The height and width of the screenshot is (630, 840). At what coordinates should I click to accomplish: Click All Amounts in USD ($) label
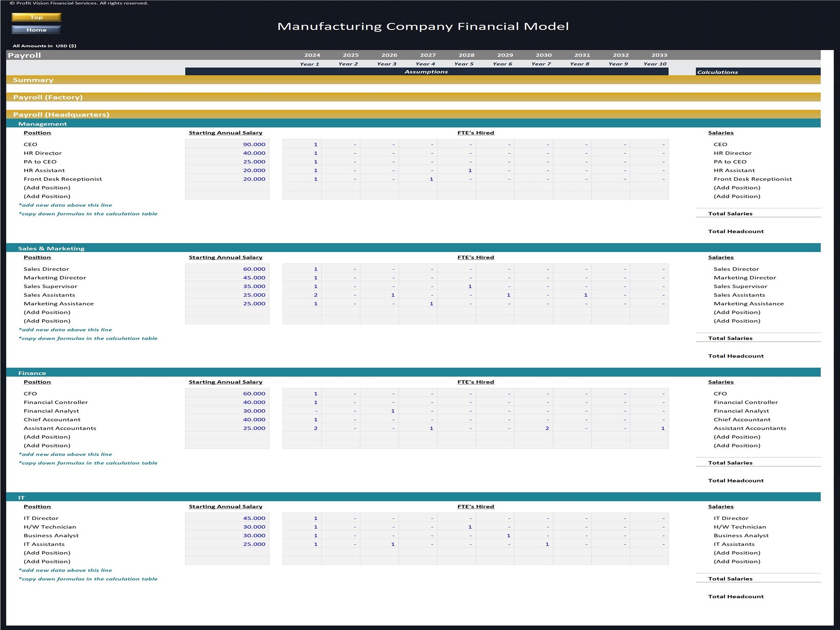(45, 46)
